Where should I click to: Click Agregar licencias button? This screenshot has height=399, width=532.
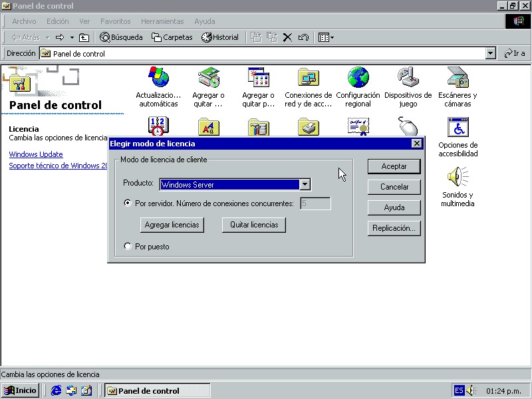[172, 225]
